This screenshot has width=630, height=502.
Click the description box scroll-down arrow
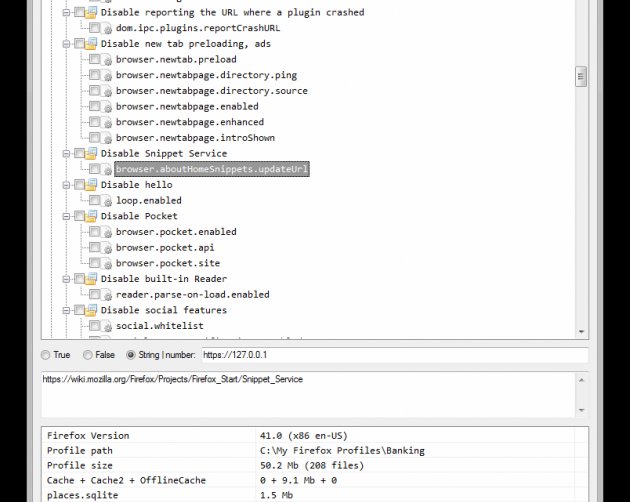click(x=581, y=410)
